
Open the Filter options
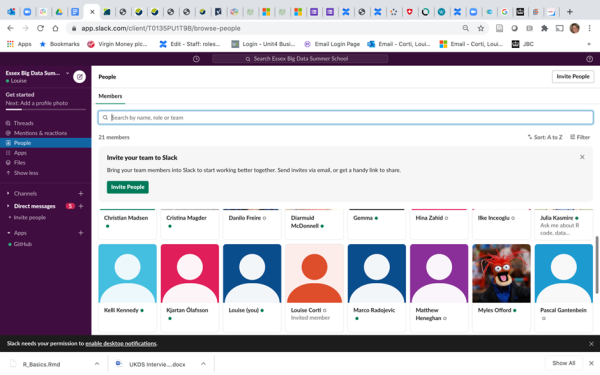click(x=580, y=137)
